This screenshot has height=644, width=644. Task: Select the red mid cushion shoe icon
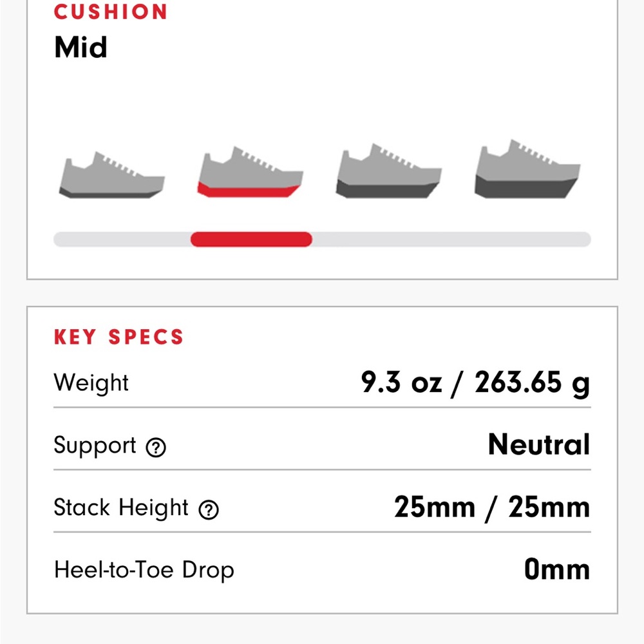tap(250, 172)
